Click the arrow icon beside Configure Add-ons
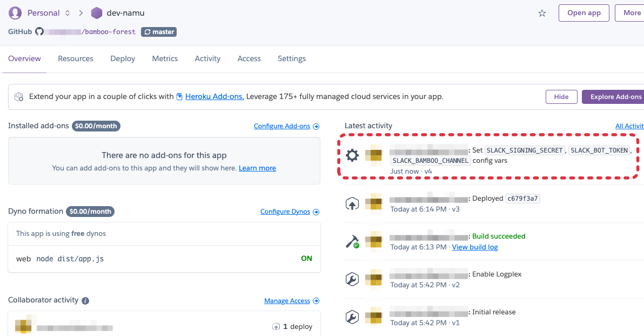Image resolution: width=644 pixels, height=336 pixels. (x=316, y=126)
